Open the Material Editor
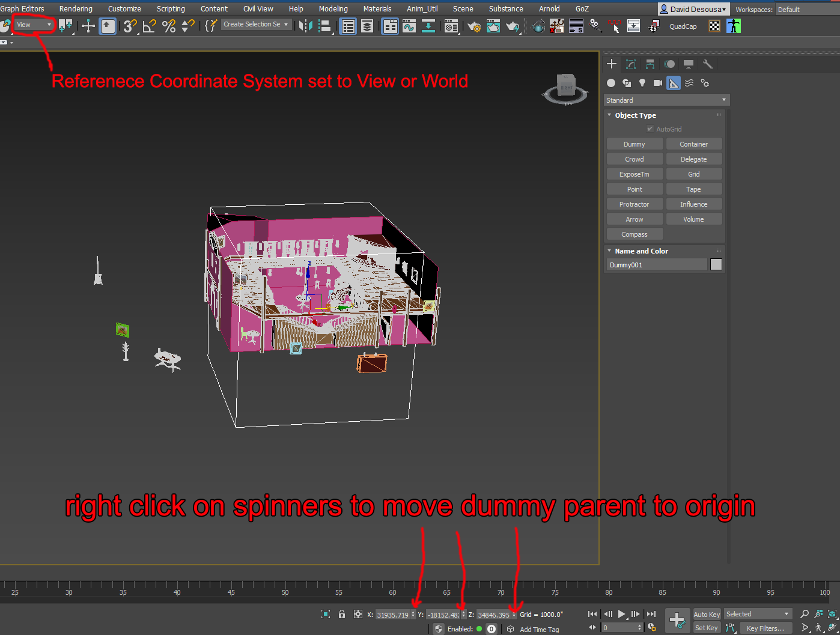The height and width of the screenshot is (635, 840). coord(451,26)
